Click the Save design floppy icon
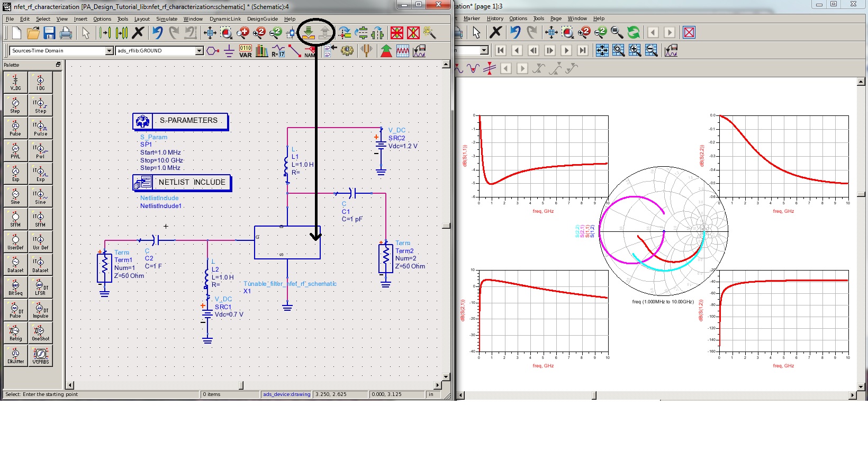Image resolution: width=868 pixels, height=459 pixels. 49,33
